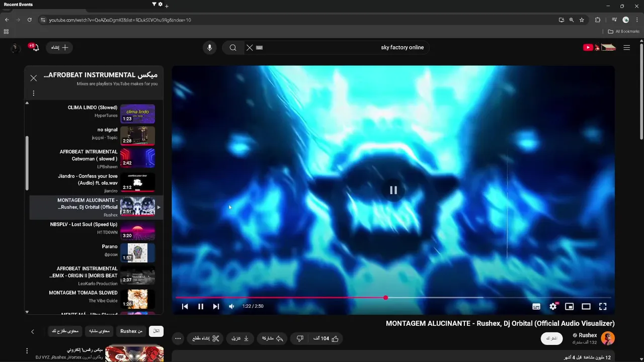The height and width of the screenshot is (362, 644).
Task: Open the browser three-dot menu
Action: 637,20
